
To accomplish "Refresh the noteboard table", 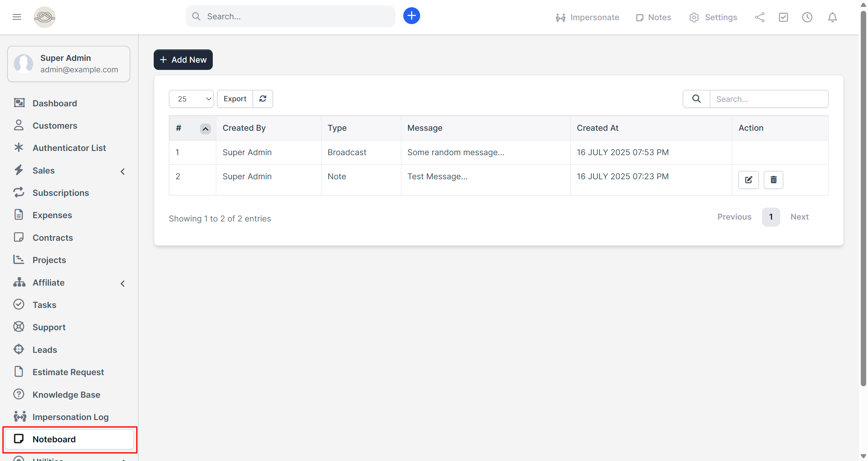I will (x=263, y=99).
